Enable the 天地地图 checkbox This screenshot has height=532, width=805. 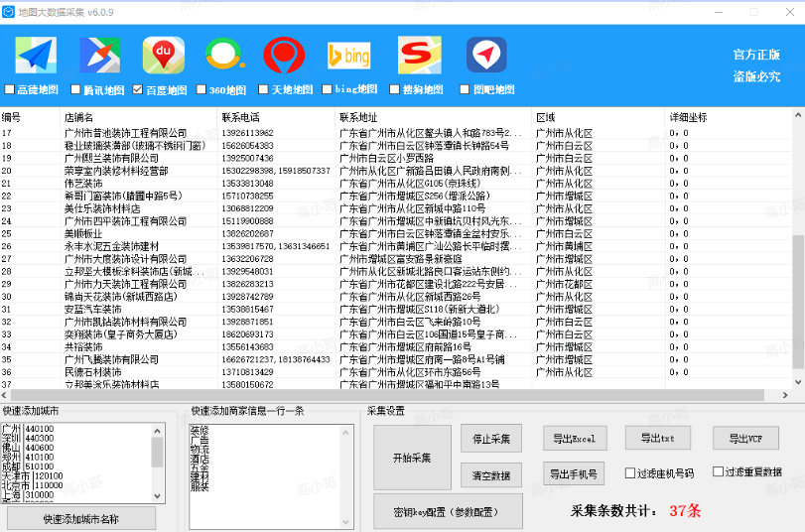click(263, 89)
